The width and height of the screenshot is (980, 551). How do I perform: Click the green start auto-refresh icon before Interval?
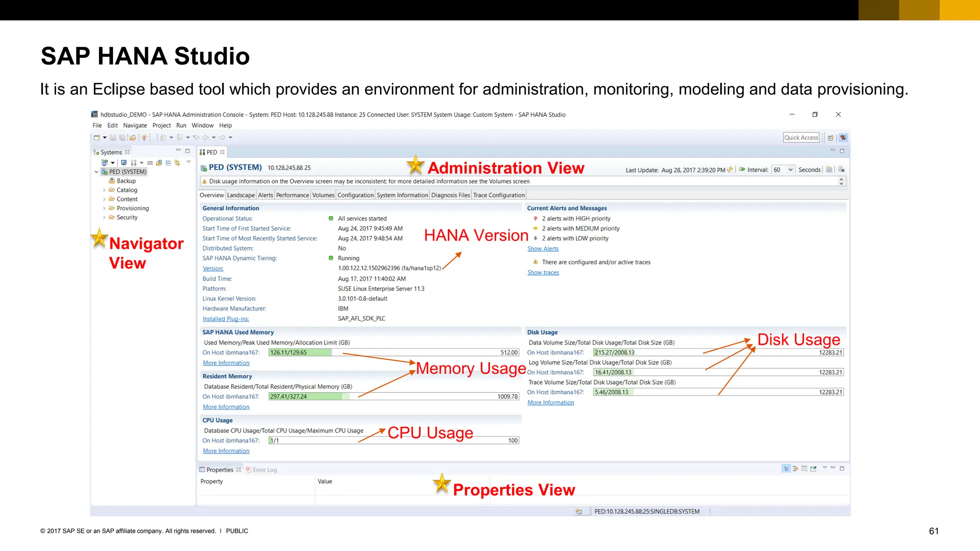(x=742, y=169)
